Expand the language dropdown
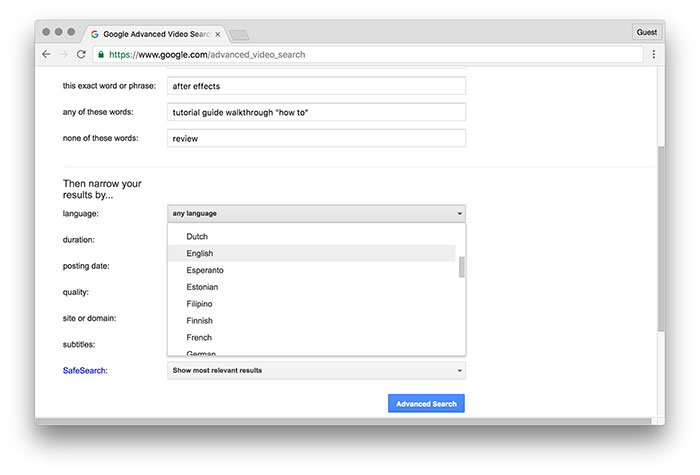Image resolution: width=700 pixels, height=475 pixels. point(315,213)
